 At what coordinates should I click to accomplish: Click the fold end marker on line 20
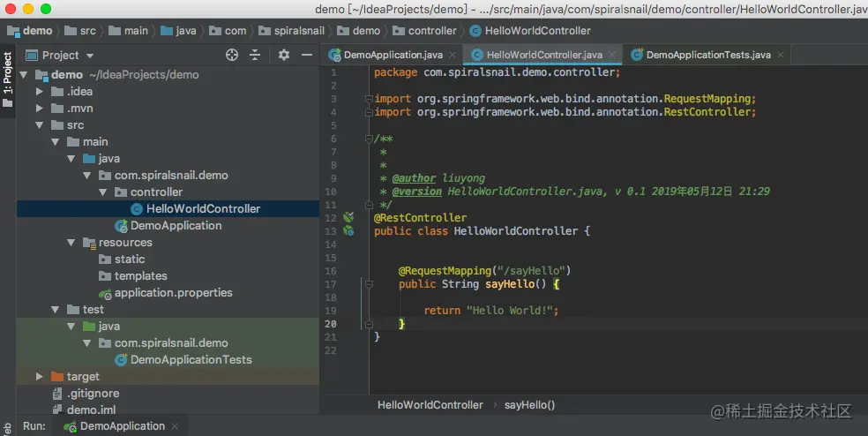click(369, 324)
